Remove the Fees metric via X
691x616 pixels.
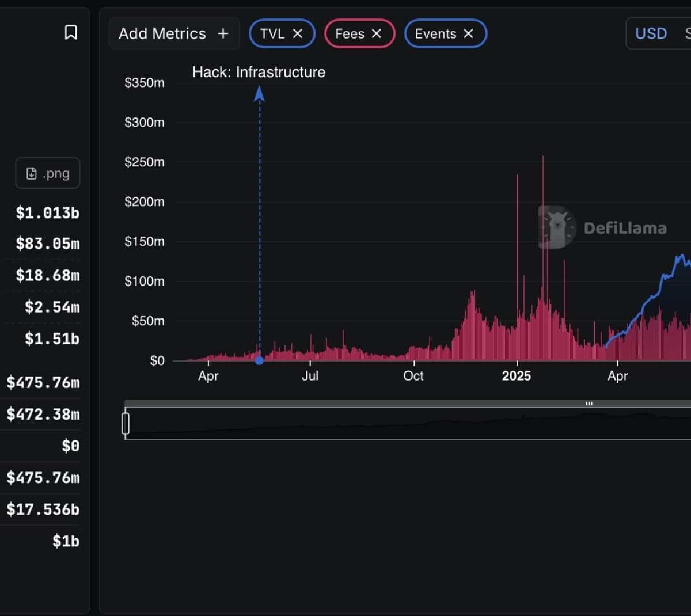377,33
